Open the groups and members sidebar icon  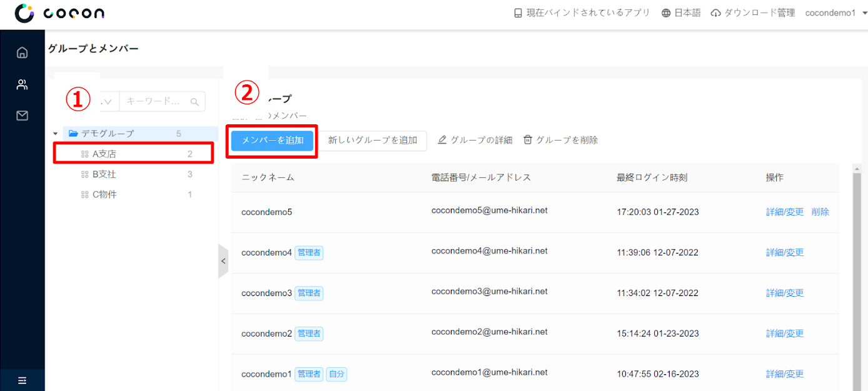click(23, 84)
